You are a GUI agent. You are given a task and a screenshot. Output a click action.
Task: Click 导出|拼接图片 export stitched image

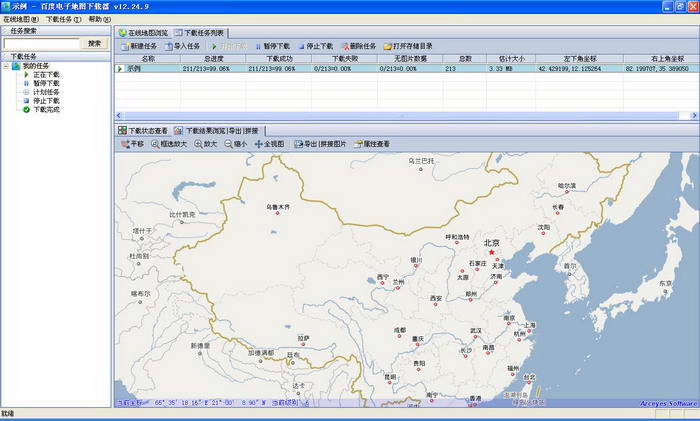pos(320,144)
